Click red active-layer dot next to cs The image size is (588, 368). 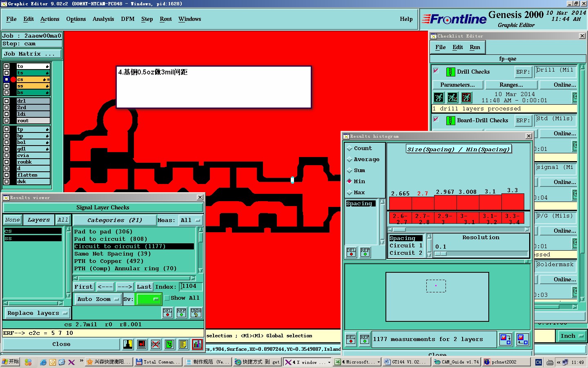point(13,79)
